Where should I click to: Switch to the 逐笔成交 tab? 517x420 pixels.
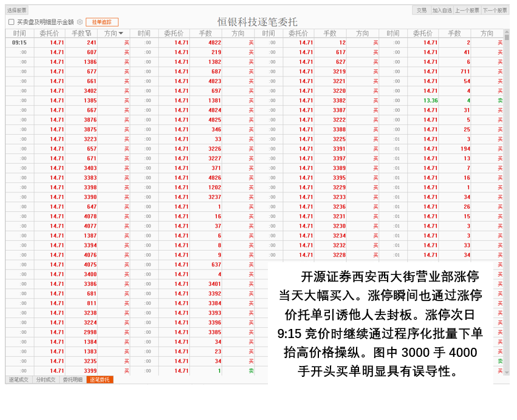pyautogui.click(x=19, y=379)
